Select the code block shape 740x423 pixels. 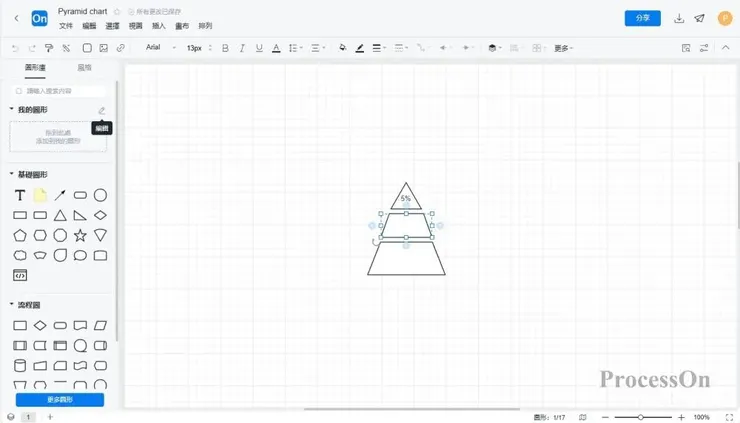point(20,275)
